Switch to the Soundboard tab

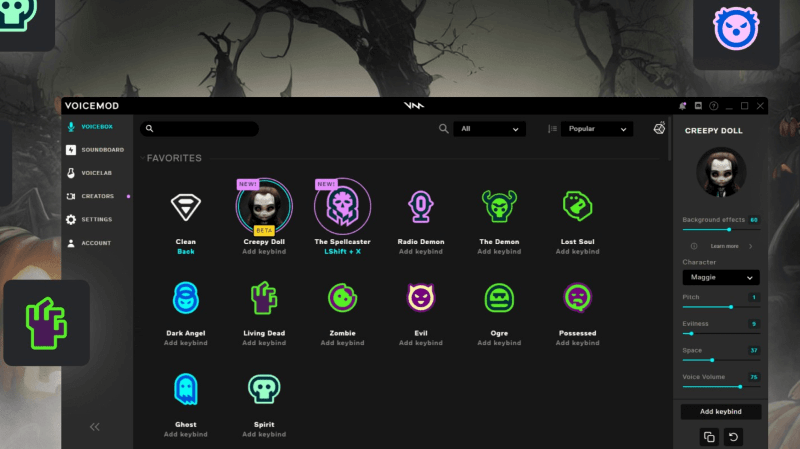pos(102,150)
